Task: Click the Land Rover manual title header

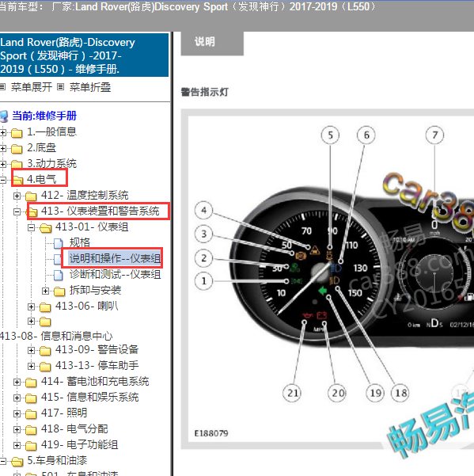Action: (x=84, y=55)
